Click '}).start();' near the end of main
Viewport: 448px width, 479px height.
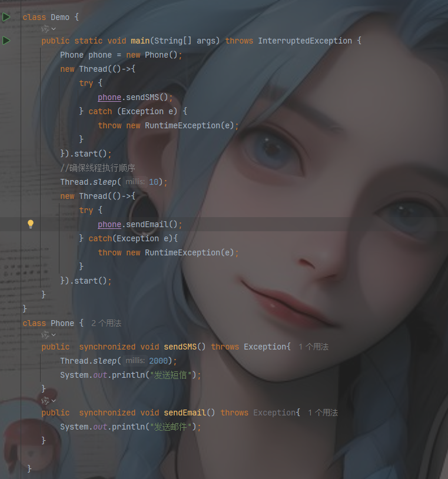tap(86, 281)
